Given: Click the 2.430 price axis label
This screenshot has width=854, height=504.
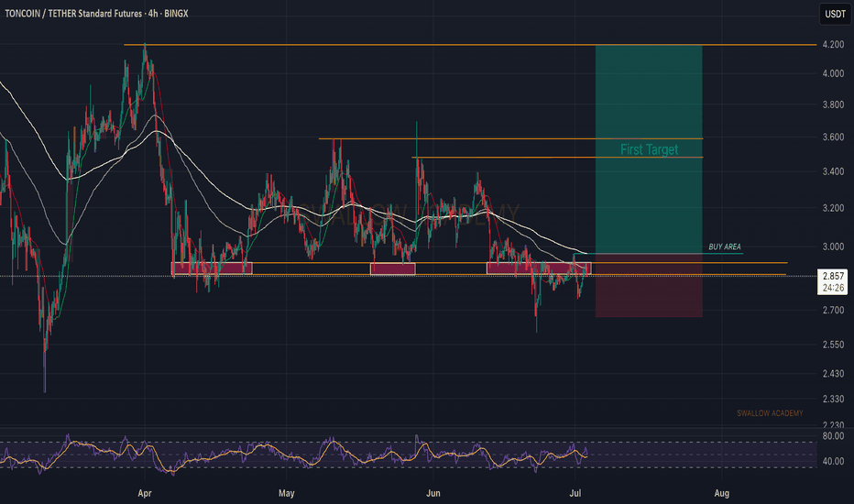Looking at the screenshot, I should (x=833, y=374).
